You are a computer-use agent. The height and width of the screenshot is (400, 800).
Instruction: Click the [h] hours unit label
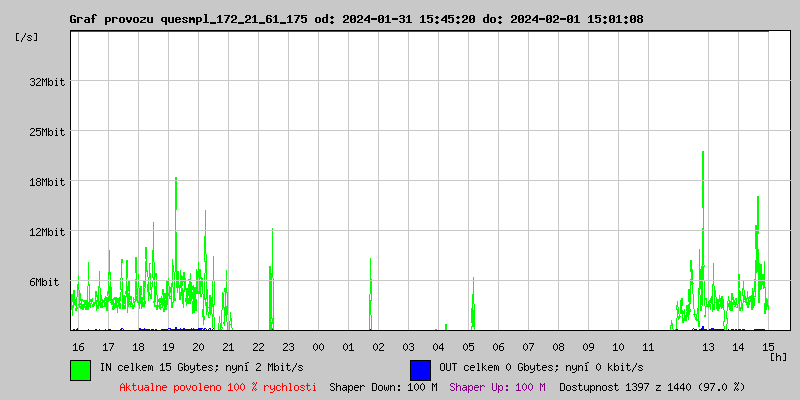778,356
